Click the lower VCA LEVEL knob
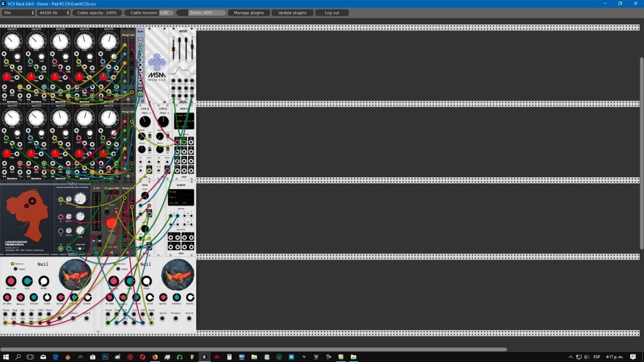Image resolution: width=644 pixels, height=362 pixels. (x=145, y=229)
